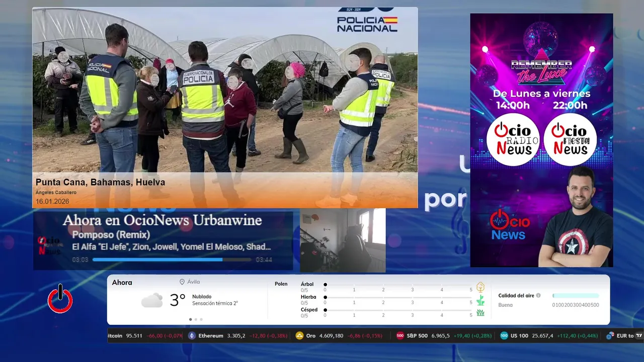Image resolution: width=644 pixels, height=362 pixels.
Task: Open the US 100 quote in ticker
Action: 549,336
